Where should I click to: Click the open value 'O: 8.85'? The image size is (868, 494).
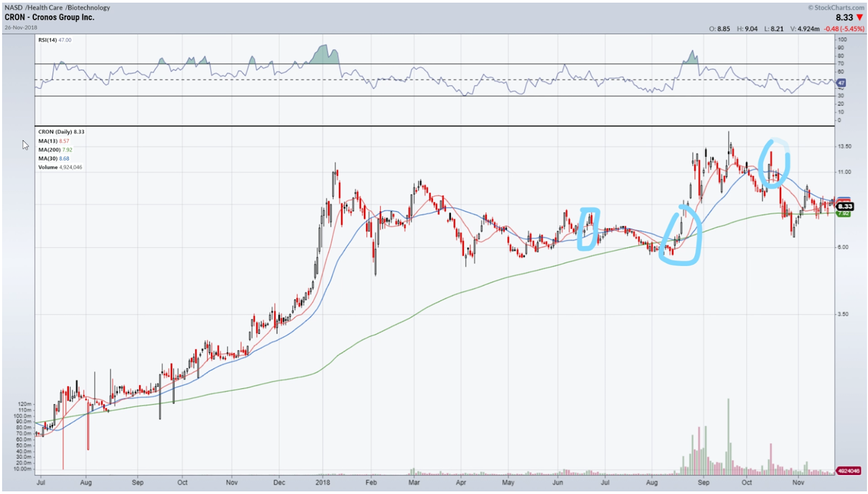pos(719,29)
